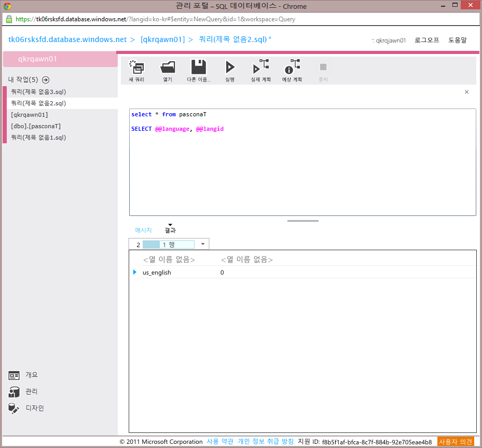Open [dbo].[pasconaT] table item
The image size is (482, 448).
point(36,126)
